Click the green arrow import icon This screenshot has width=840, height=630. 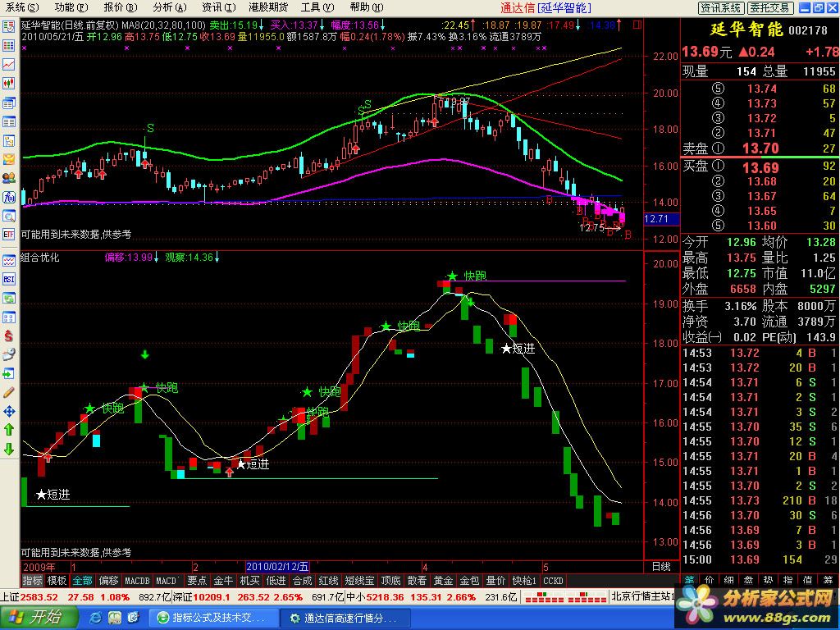(x=8, y=373)
